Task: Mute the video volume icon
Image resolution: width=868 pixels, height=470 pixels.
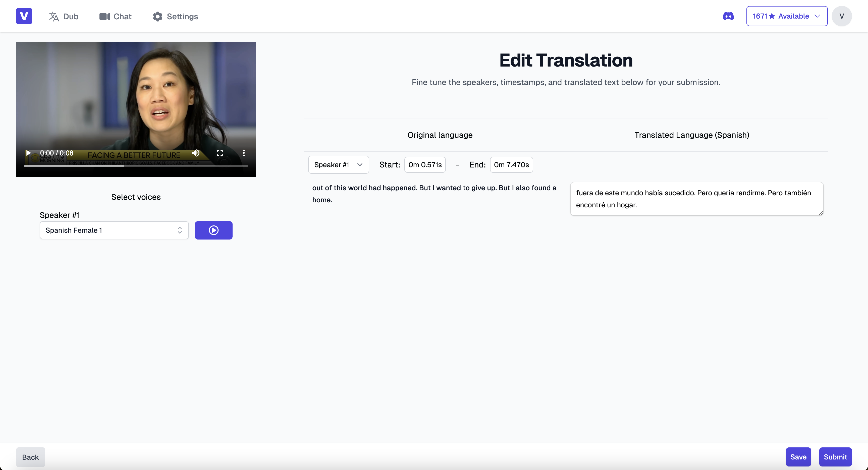Action: [x=195, y=153]
